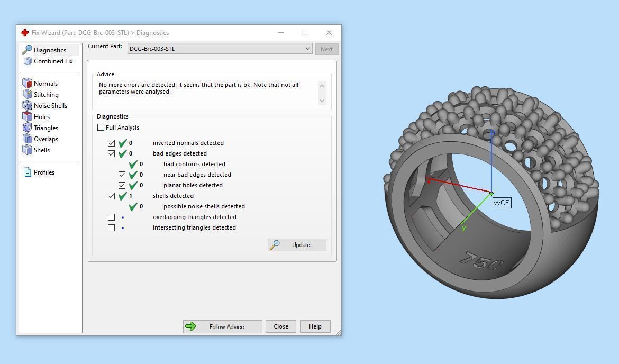Click the Triangles label in sidebar
Viewport: 619px width, 364px height.
point(46,128)
